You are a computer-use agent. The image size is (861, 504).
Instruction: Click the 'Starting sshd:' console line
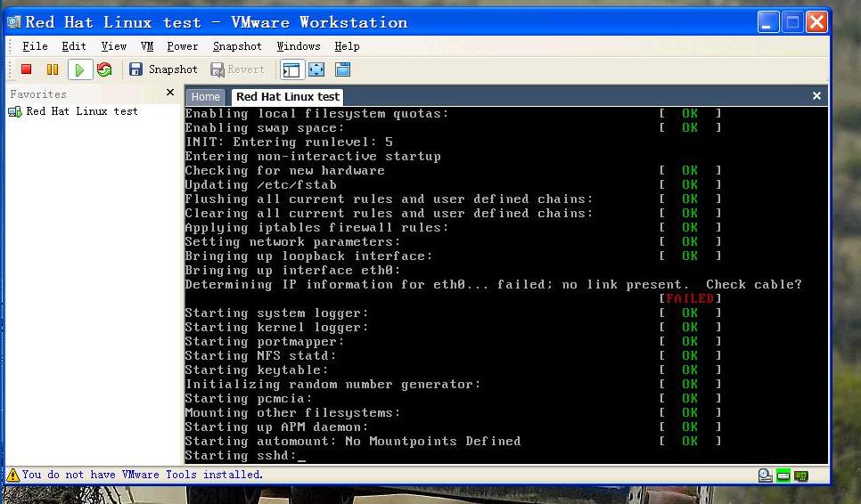(241, 455)
